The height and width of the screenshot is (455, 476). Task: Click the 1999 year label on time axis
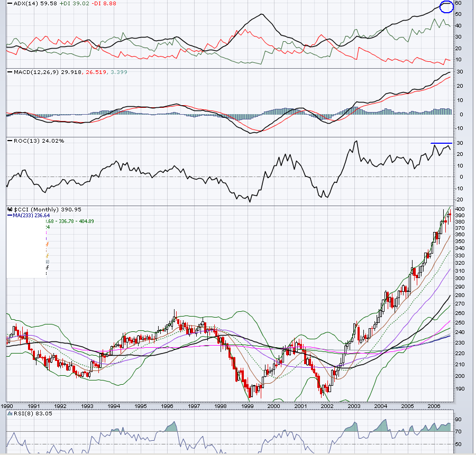(247, 406)
